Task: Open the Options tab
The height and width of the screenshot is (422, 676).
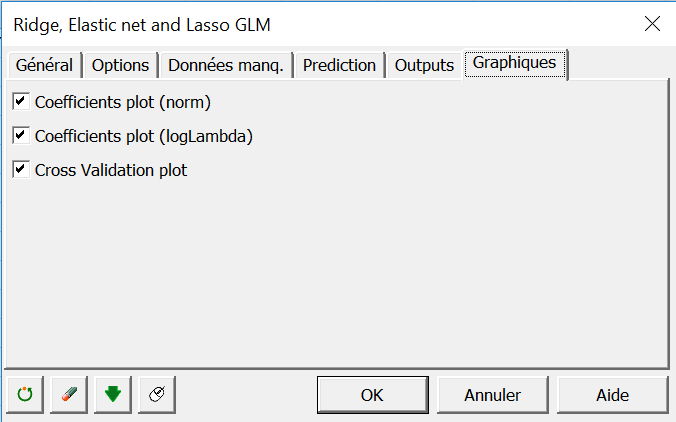Action: point(120,65)
